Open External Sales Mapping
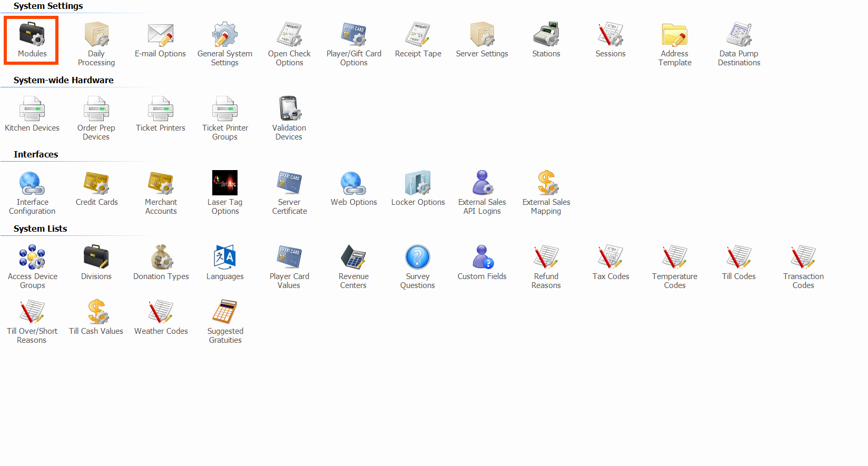The height and width of the screenshot is (466, 868). tap(546, 183)
